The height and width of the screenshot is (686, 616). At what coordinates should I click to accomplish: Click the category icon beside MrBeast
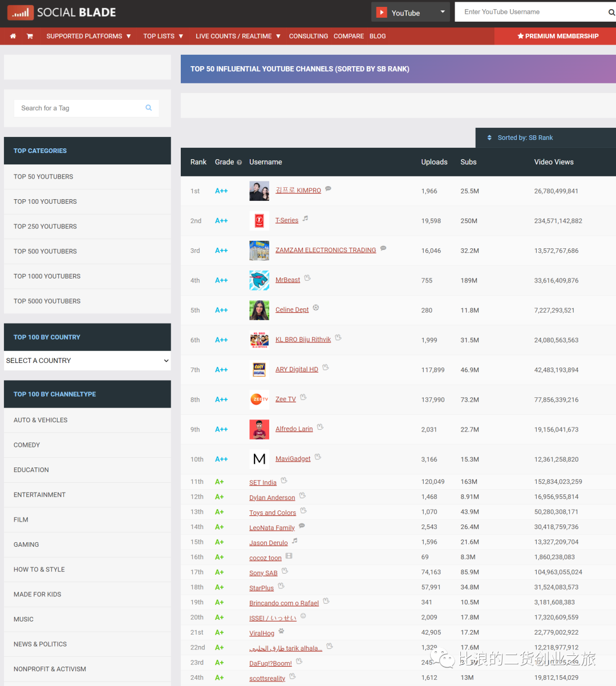307,278
